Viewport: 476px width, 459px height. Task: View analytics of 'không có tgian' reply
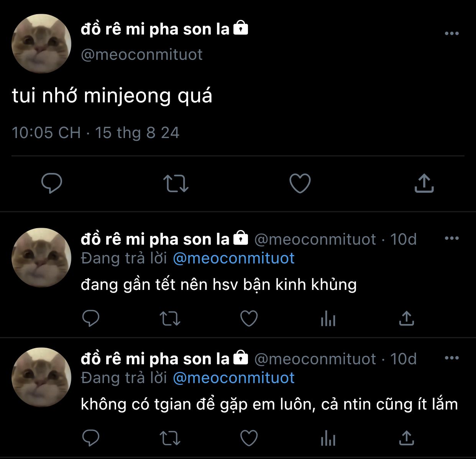pyautogui.click(x=328, y=438)
